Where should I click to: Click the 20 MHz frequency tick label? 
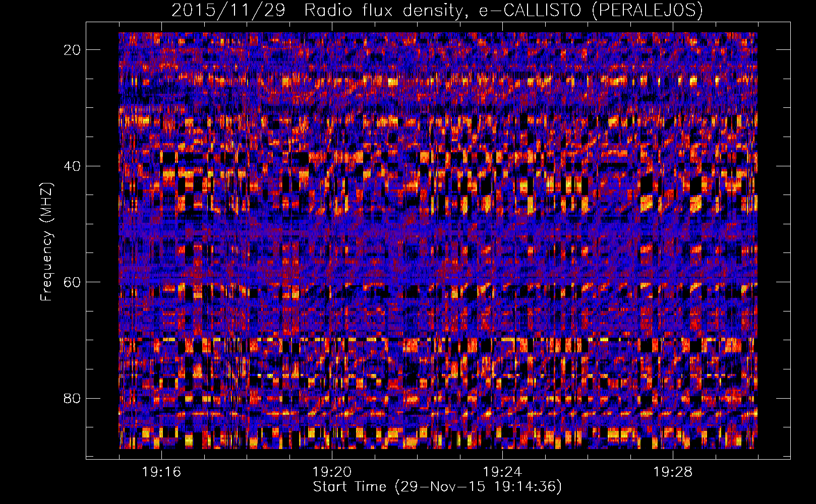[x=73, y=50]
